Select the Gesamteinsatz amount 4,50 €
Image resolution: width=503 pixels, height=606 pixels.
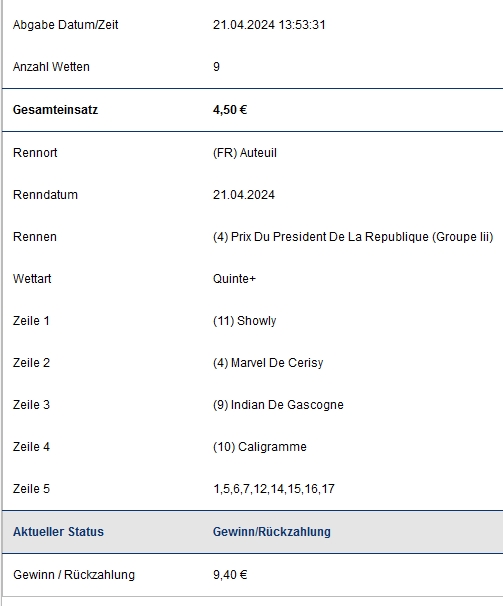pos(230,110)
